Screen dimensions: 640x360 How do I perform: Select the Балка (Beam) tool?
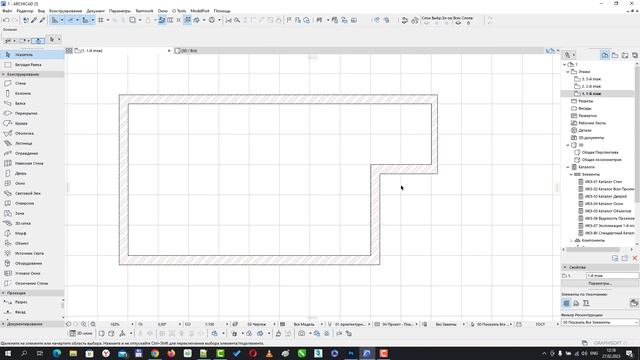(32, 103)
